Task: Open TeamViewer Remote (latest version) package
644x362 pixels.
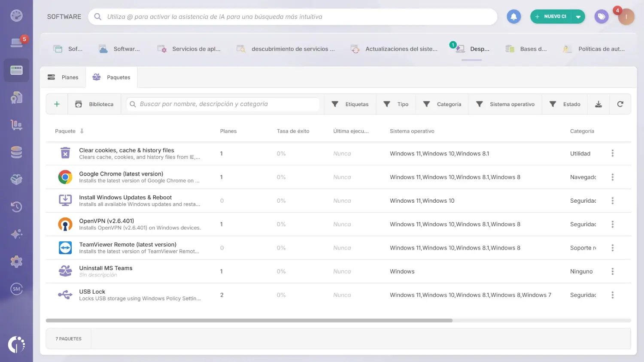Action: [128, 244]
